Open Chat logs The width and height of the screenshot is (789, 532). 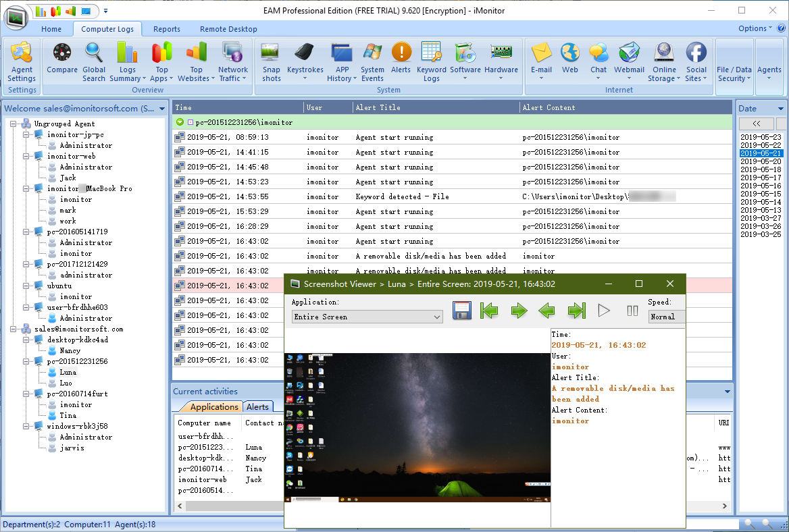tap(599, 62)
